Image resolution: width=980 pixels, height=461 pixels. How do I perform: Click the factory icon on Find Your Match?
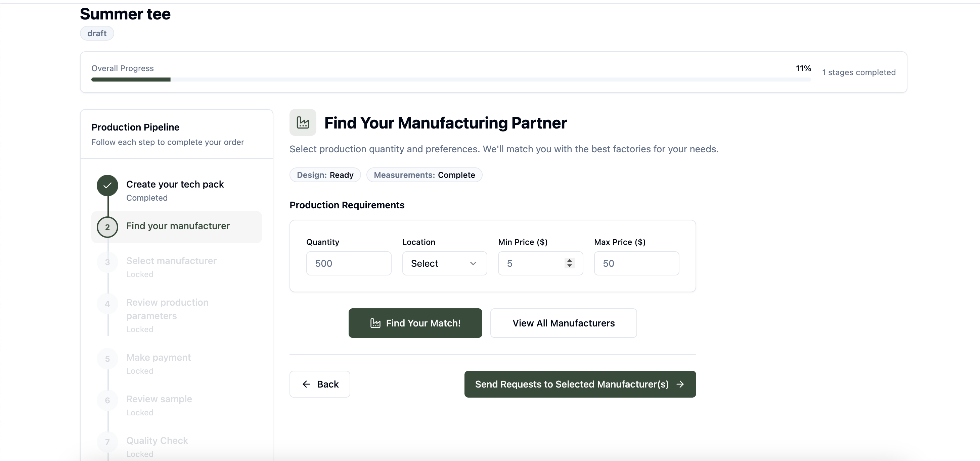pos(375,323)
